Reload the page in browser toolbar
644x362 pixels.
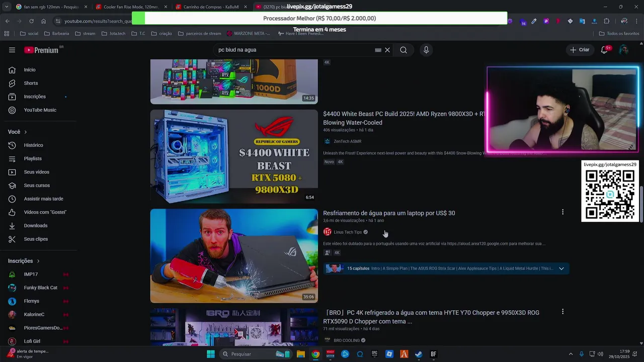point(31,21)
